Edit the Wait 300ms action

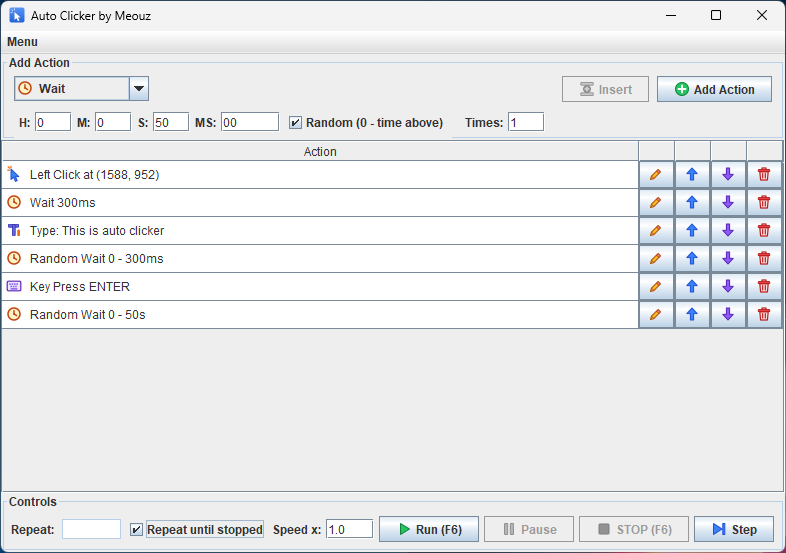[656, 203]
